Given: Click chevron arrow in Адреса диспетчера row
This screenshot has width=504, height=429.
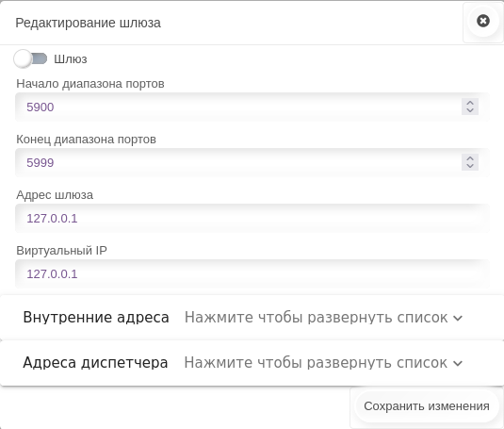Looking at the screenshot, I should coord(458,364).
